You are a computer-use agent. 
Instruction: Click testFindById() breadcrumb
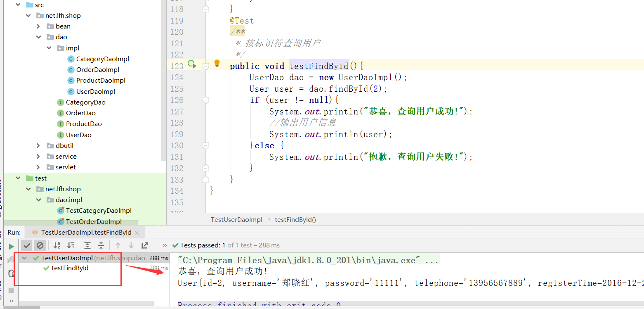click(295, 220)
